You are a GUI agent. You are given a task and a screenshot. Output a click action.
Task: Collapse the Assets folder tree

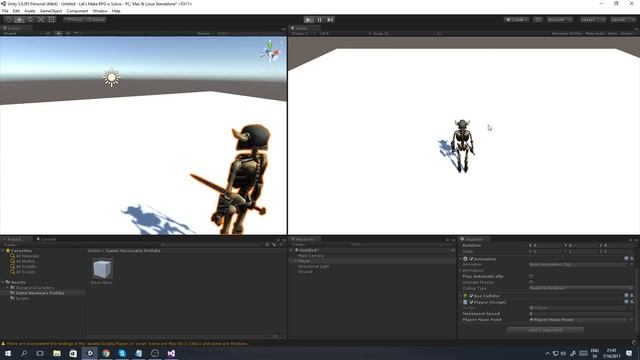tap(3, 282)
